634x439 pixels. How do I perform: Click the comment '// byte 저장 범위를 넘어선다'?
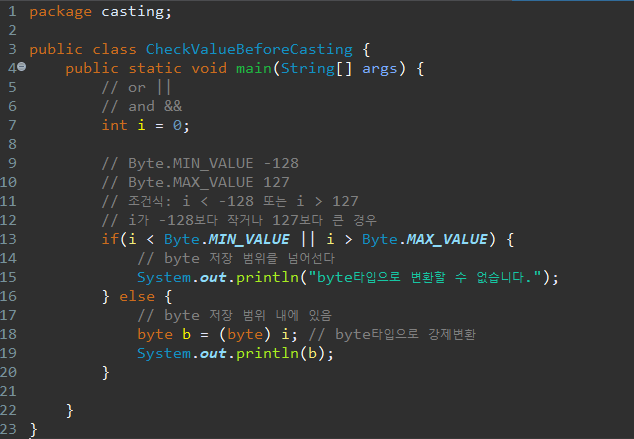point(236,258)
